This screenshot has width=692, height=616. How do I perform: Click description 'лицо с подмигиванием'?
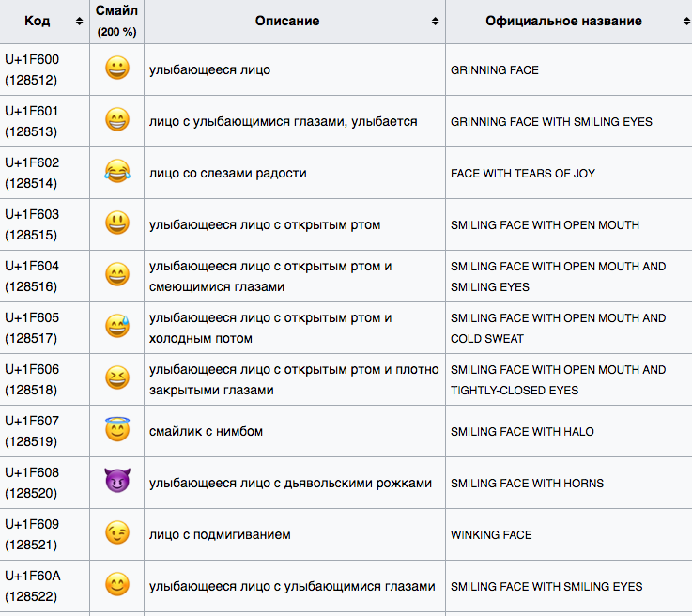tap(220, 535)
